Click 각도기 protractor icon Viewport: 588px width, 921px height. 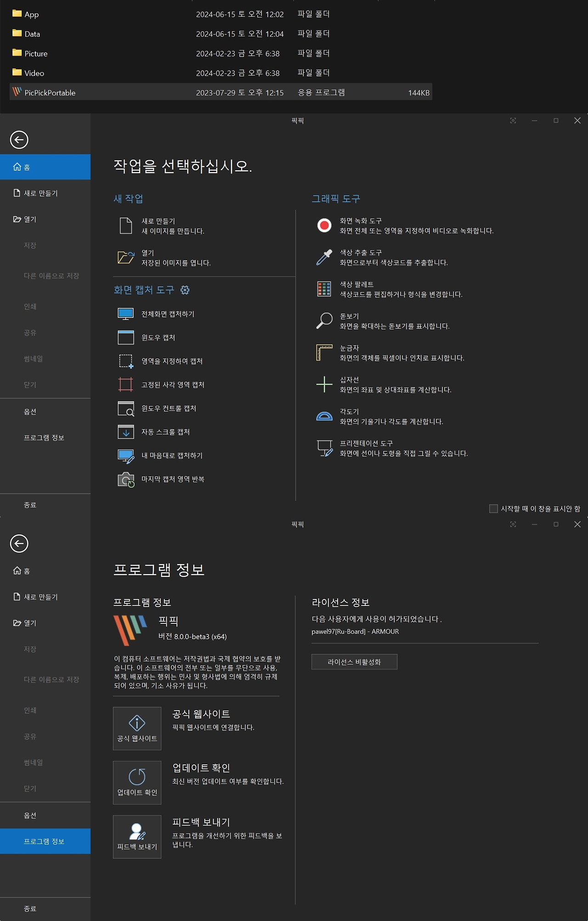coord(324,416)
